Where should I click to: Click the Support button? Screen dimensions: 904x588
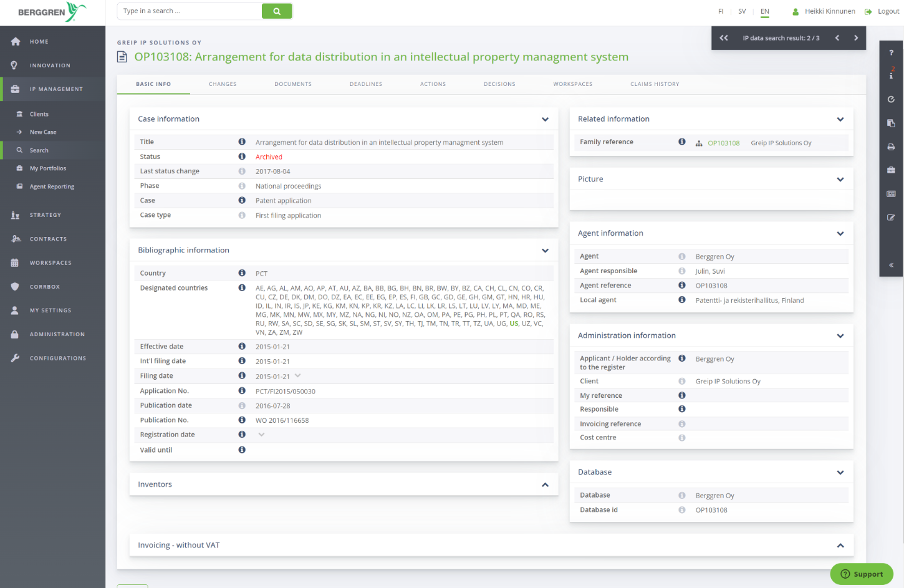(862, 574)
